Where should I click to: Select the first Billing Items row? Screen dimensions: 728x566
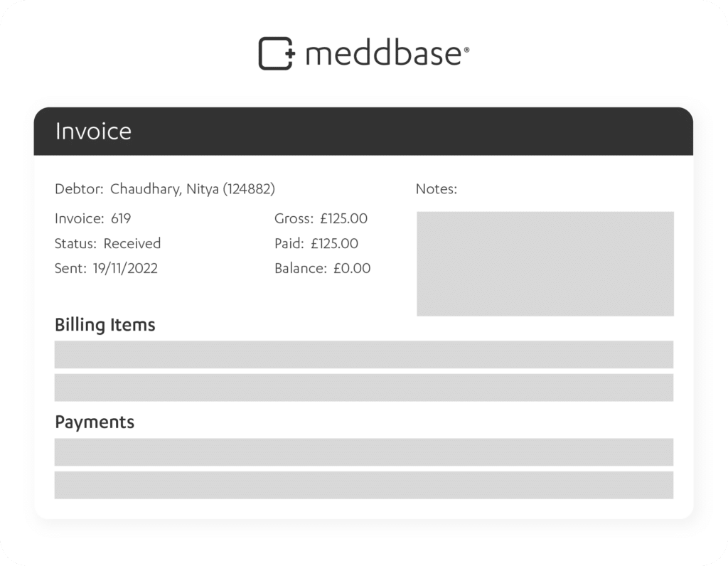point(363,354)
